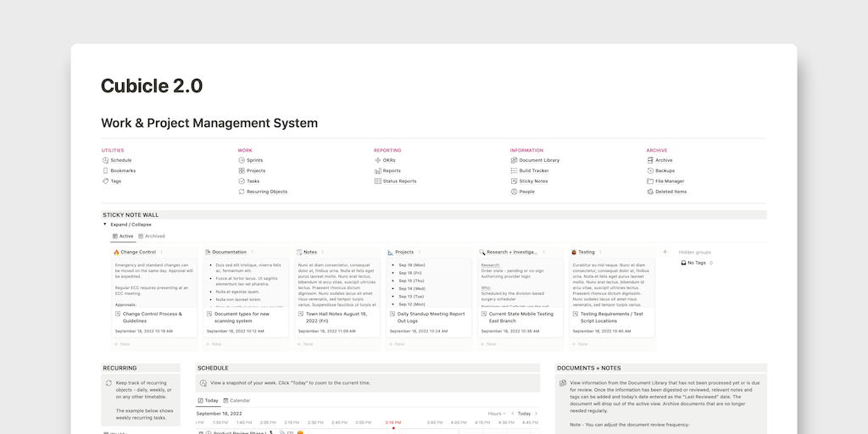Open the Schedule page link
This screenshot has width=868, height=434.
pyautogui.click(x=120, y=160)
